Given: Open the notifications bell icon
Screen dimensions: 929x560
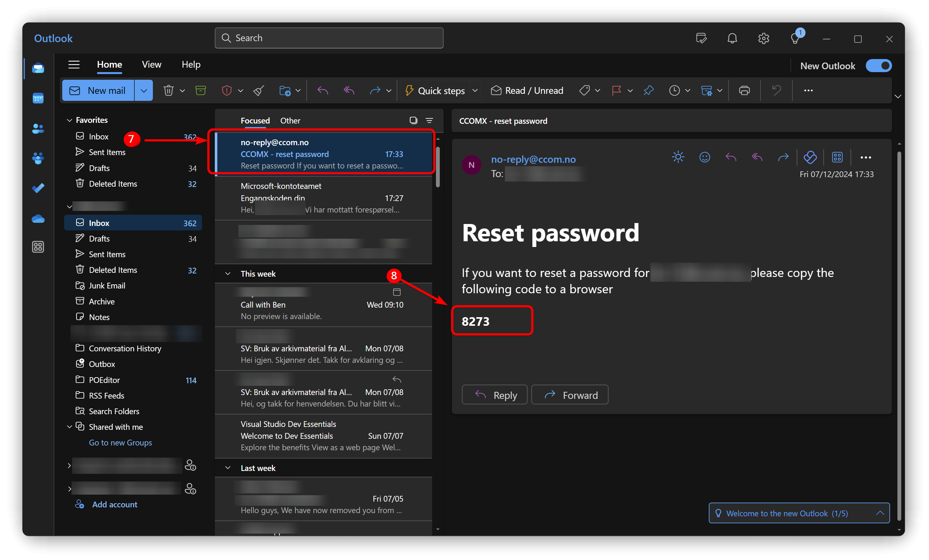Looking at the screenshot, I should pos(732,38).
